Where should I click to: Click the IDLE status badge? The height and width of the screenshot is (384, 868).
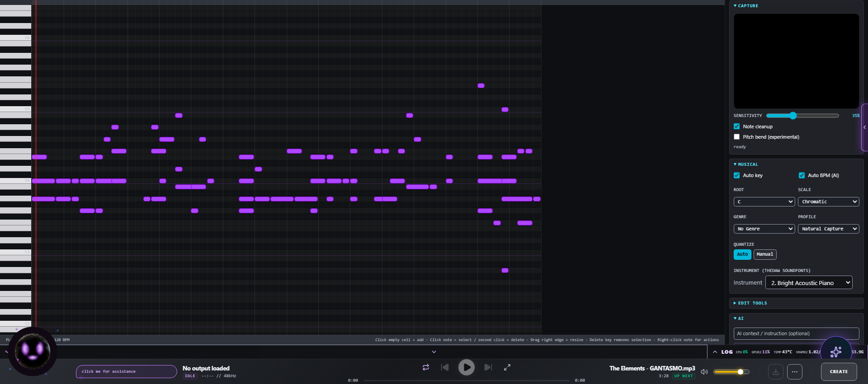point(190,376)
